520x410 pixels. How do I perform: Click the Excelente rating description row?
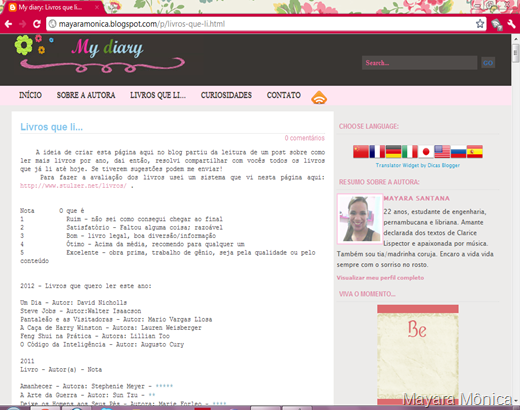pyautogui.click(x=168, y=257)
